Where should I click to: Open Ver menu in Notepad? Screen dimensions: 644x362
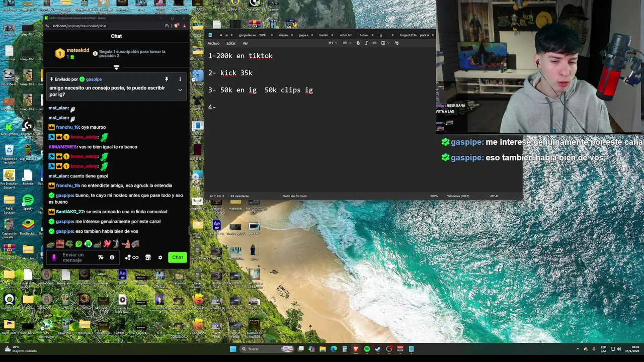[x=245, y=43]
